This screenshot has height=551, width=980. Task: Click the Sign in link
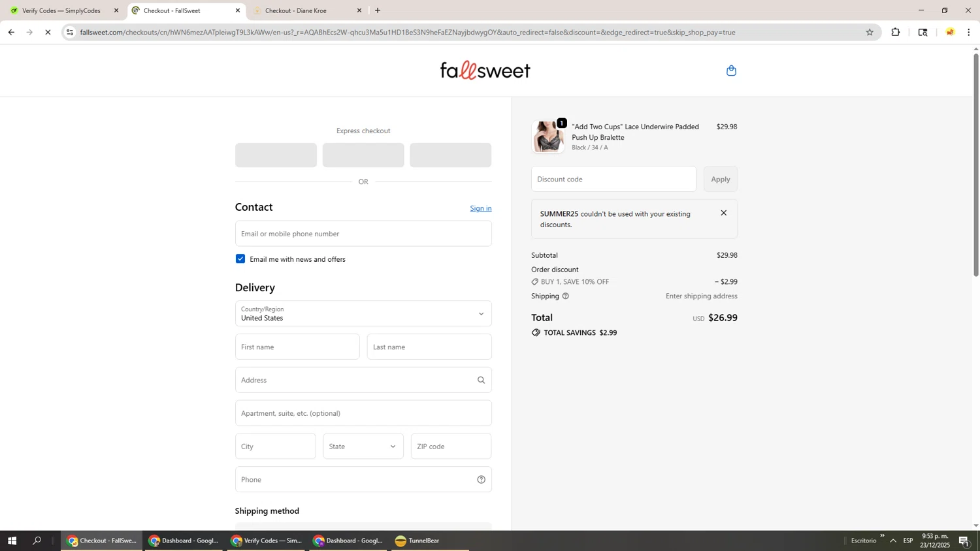tap(481, 208)
